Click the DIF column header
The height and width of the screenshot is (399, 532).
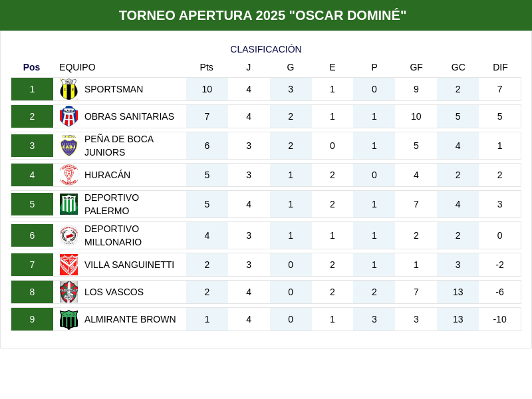[x=500, y=67]
